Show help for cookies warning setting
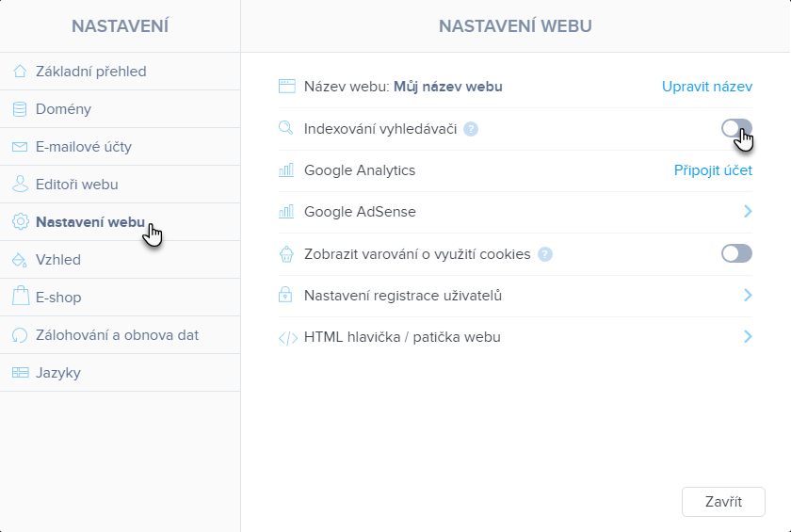This screenshot has height=532, width=791. click(x=544, y=254)
